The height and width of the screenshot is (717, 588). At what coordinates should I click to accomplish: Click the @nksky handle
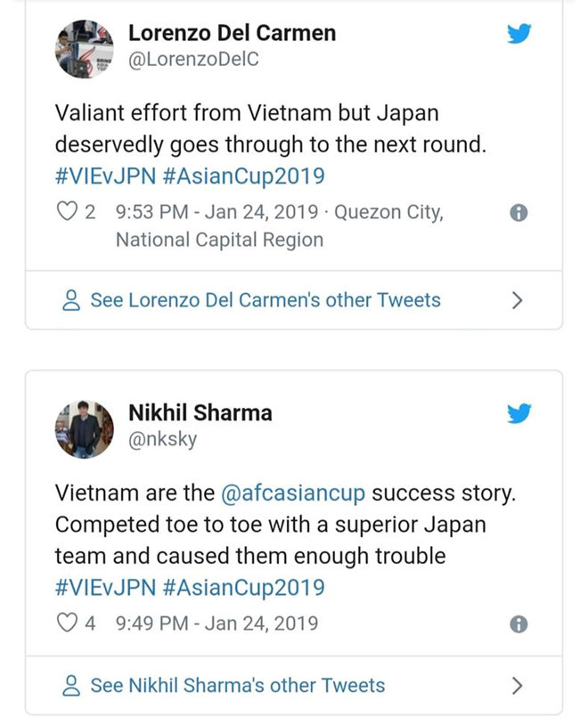tap(161, 439)
